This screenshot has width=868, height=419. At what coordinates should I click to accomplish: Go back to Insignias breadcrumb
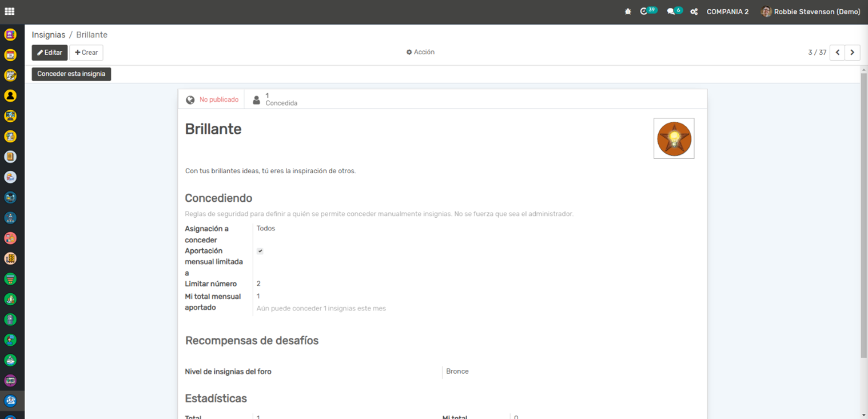49,35
